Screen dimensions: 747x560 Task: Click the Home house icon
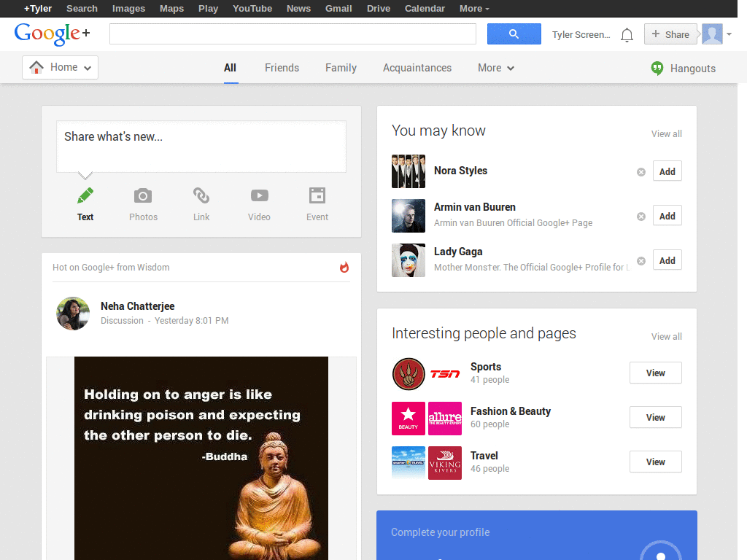[36, 67]
